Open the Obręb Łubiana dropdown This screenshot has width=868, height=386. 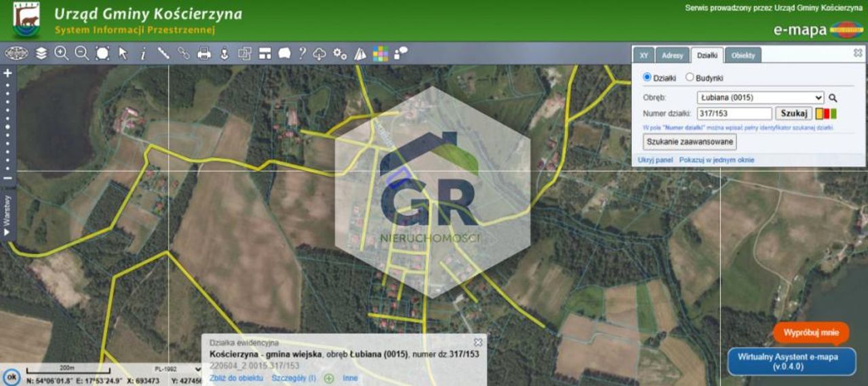click(760, 98)
